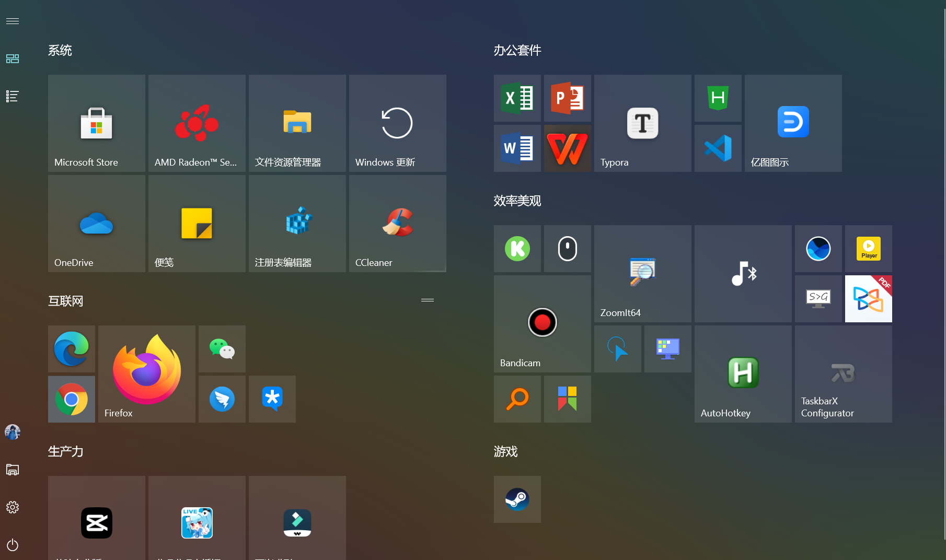Open the power options button
This screenshot has height=560, width=946.
point(13,545)
